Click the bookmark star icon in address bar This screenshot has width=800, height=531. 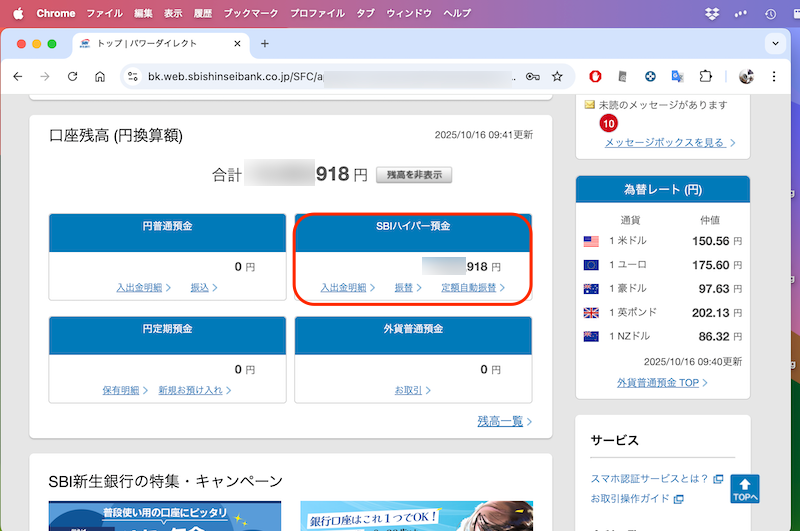[x=557, y=76]
